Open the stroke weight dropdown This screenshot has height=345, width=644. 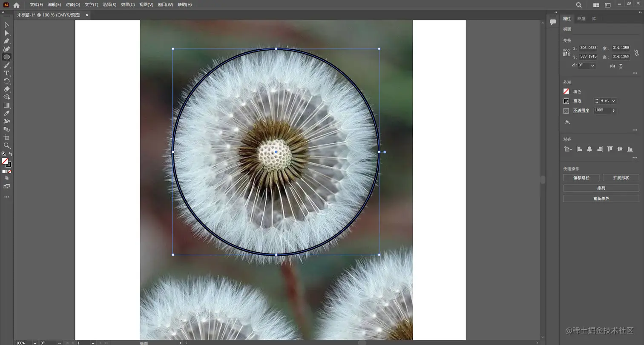click(x=614, y=101)
